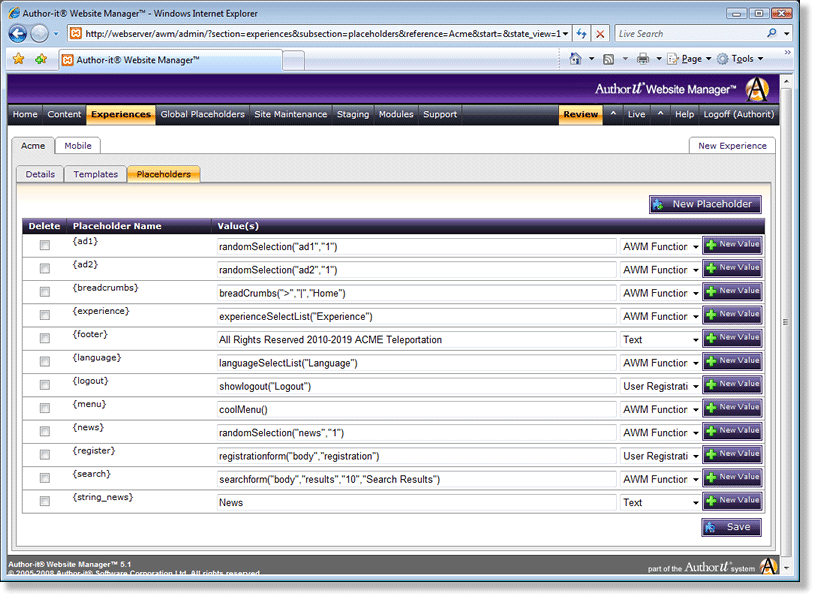Click the New Experience button
The height and width of the screenshot is (602, 820).
[x=732, y=146]
